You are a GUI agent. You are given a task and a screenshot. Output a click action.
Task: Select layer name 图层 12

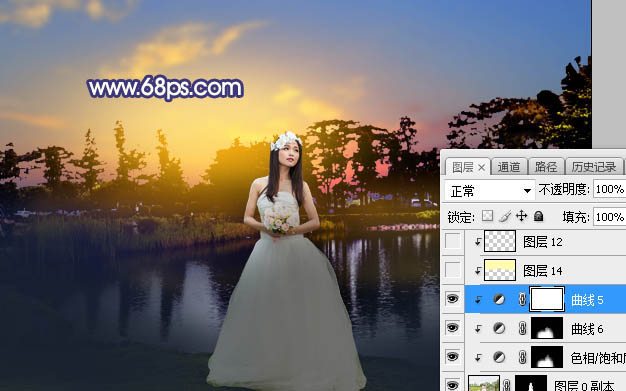tap(543, 242)
